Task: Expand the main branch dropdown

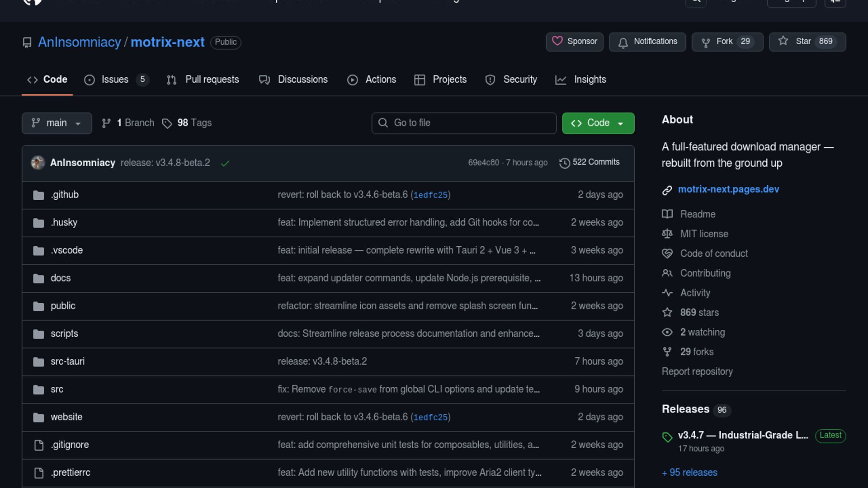Action: pyautogui.click(x=57, y=123)
